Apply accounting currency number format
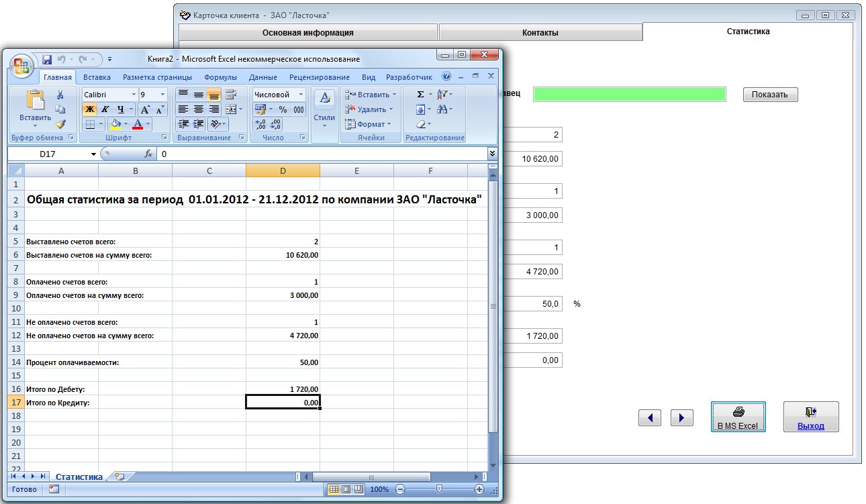866x504 pixels. tap(260, 109)
